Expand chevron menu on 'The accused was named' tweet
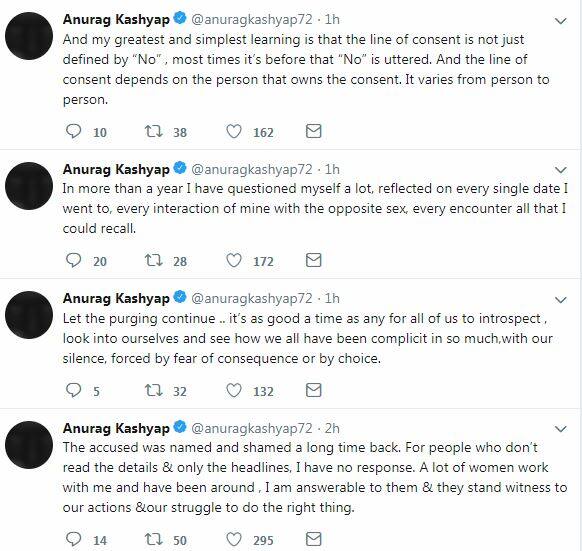582x551 pixels. click(x=560, y=429)
